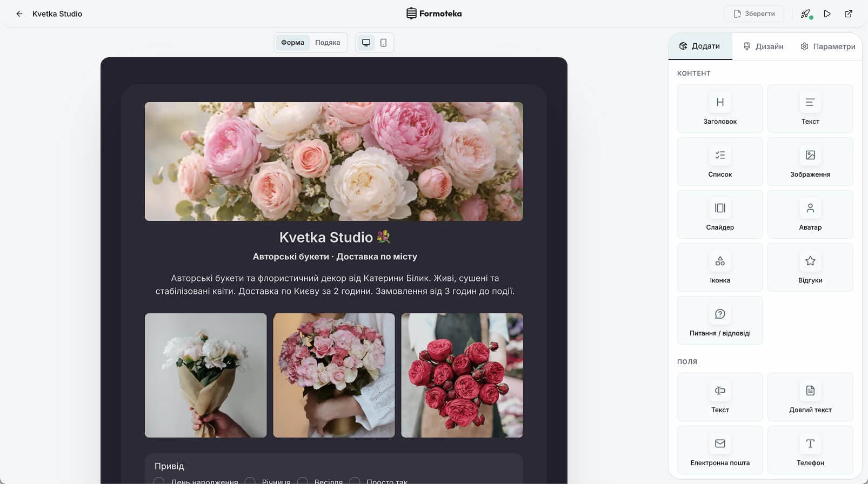The image size is (868, 484).
Task: Add a Питання / відповіді block
Action: 720,320
